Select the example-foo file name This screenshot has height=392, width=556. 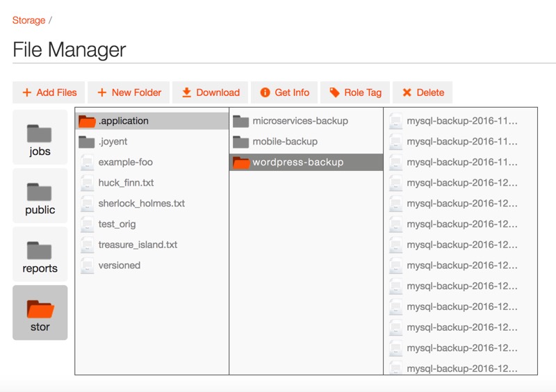(x=126, y=162)
